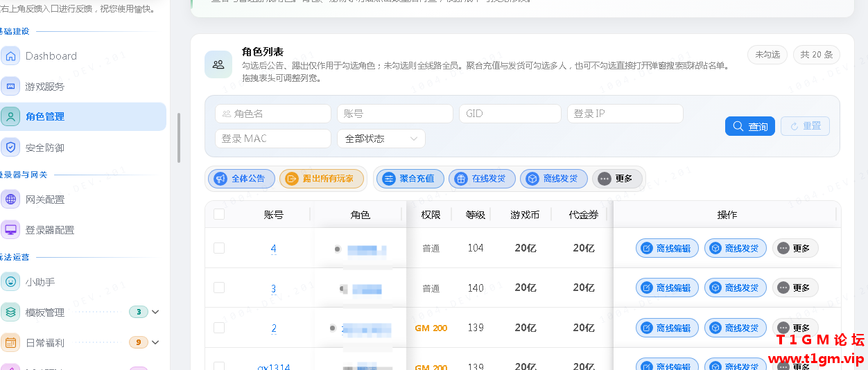Click the 全体公告 button
The height and width of the screenshot is (370, 868).
coord(242,179)
